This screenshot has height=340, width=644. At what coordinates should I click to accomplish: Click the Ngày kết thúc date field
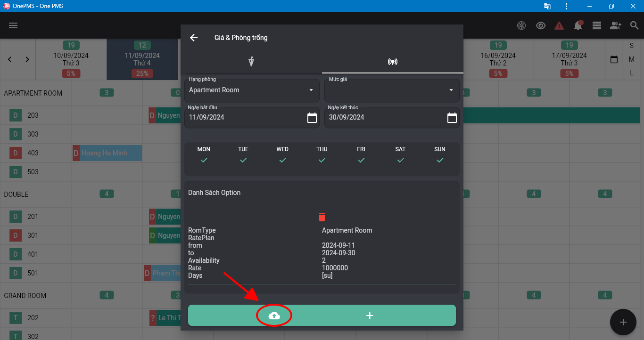click(392, 117)
